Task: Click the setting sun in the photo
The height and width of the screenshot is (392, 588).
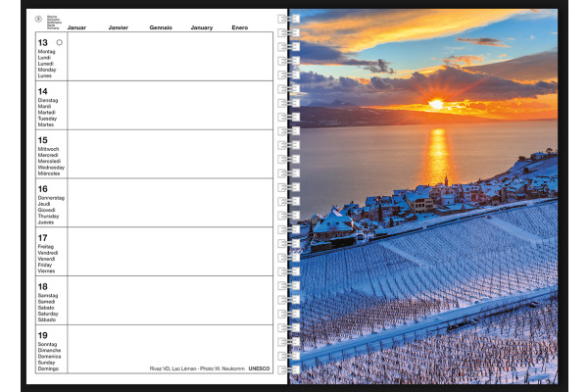Action: tap(436, 104)
